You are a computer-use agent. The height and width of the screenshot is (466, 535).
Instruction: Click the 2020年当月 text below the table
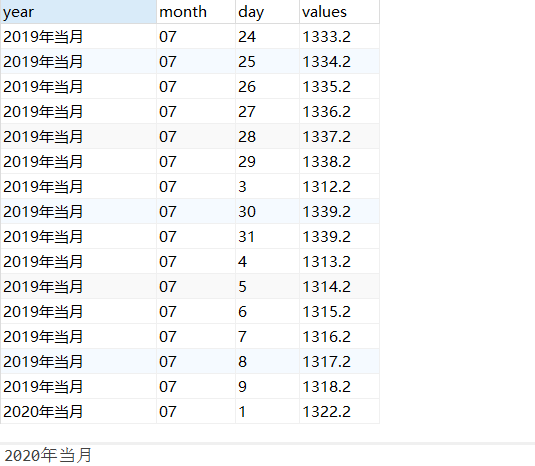pos(48,455)
